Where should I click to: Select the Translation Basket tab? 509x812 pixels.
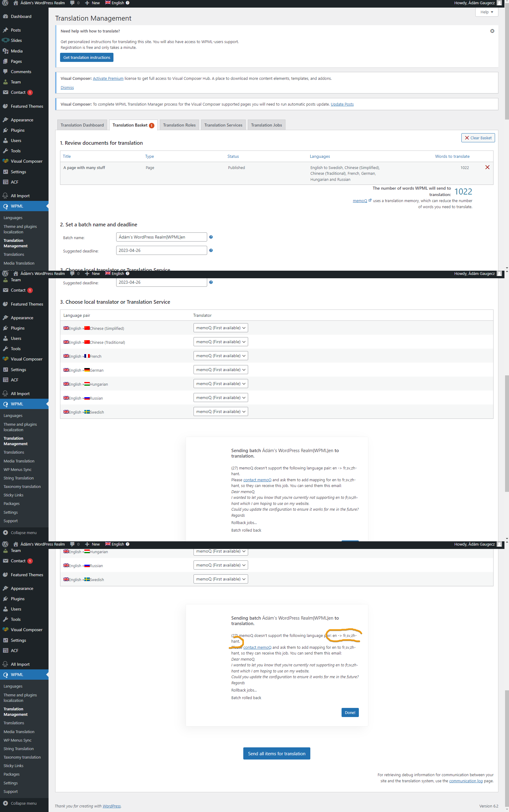(133, 125)
